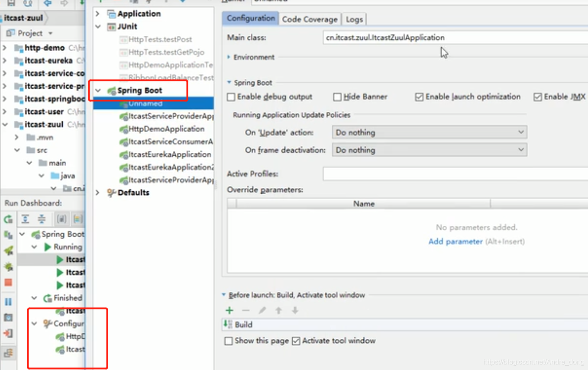Click the Name column header in parameters table
Viewport: 588px width, 370px height.
[x=363, y=203]
